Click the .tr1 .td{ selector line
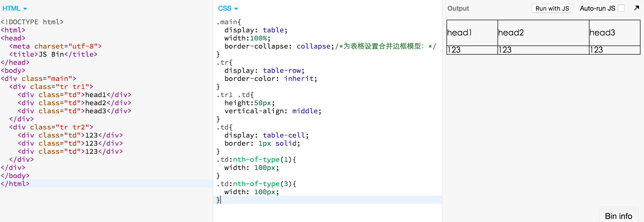The height and width of the screenshot is (222, 644). pyautogui.click(x=235, y=95)
